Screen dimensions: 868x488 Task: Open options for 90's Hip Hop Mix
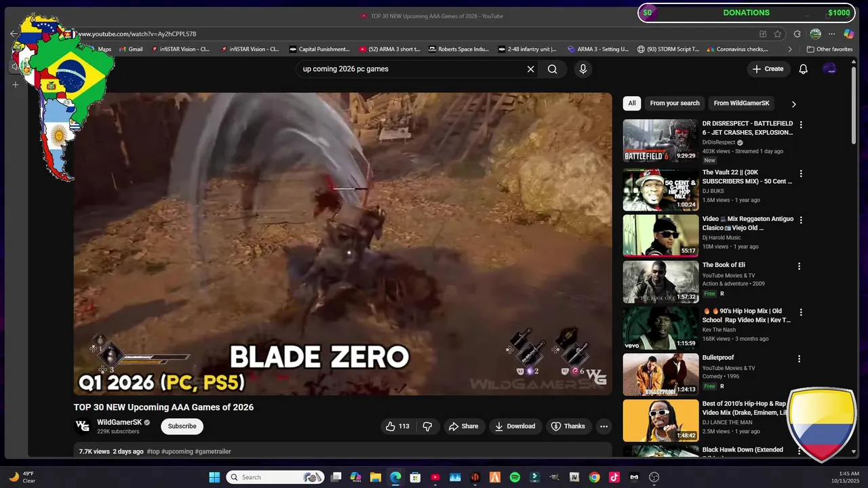pyautogui.click(x=801, y=312)
